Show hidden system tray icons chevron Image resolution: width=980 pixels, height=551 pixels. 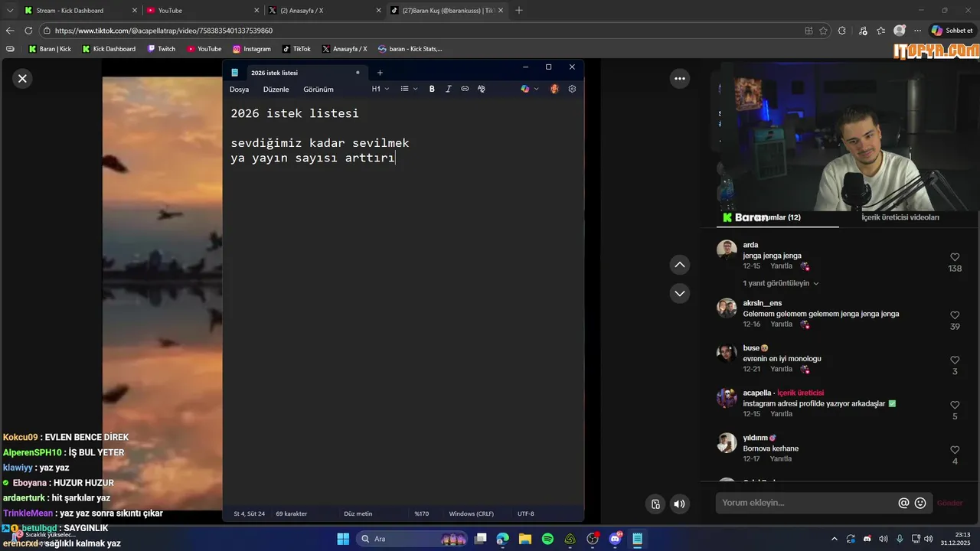pos(835,539)
